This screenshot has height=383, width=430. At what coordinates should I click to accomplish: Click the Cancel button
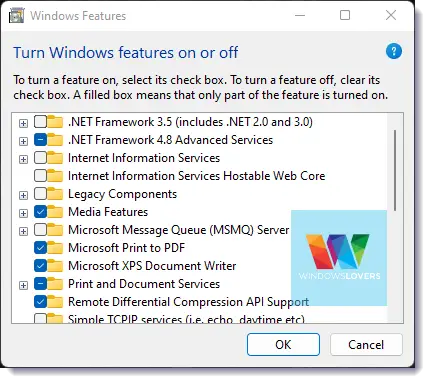coord(366,344)
